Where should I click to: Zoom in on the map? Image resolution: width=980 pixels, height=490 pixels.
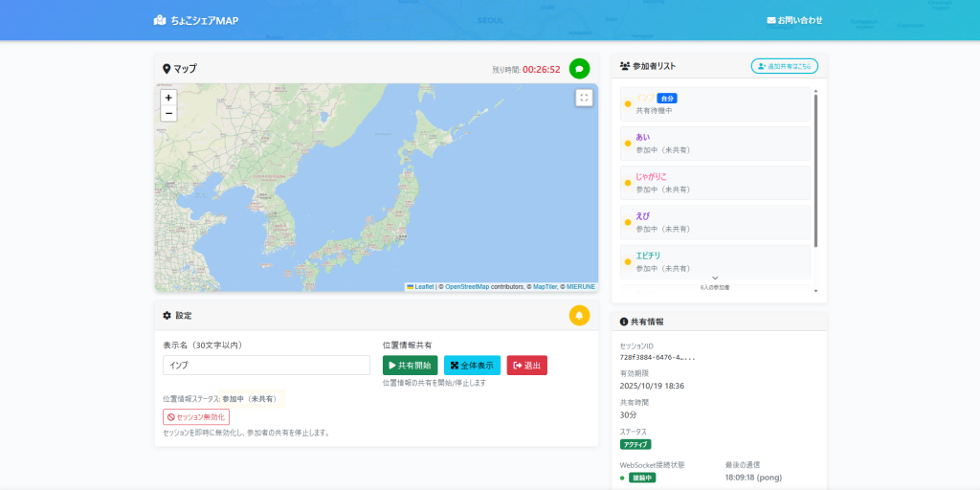(168, 98)
